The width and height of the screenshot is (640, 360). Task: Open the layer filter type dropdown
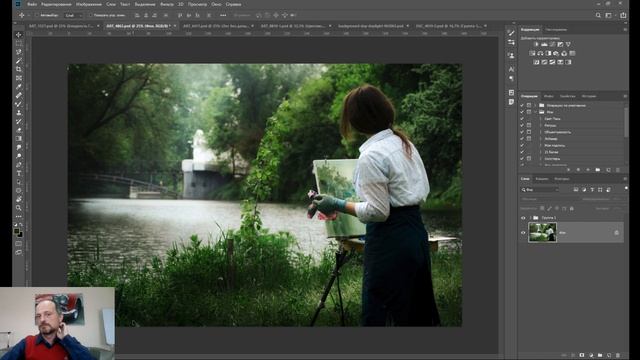540,190
